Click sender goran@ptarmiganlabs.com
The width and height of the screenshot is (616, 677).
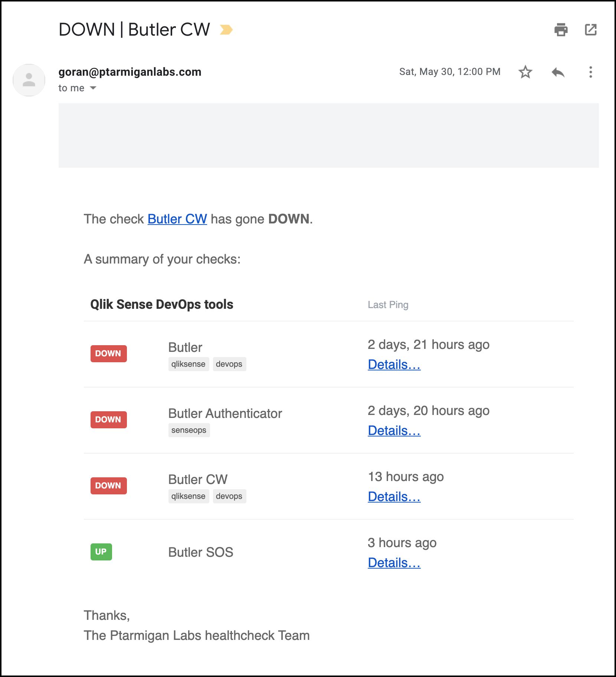(130, 72)
